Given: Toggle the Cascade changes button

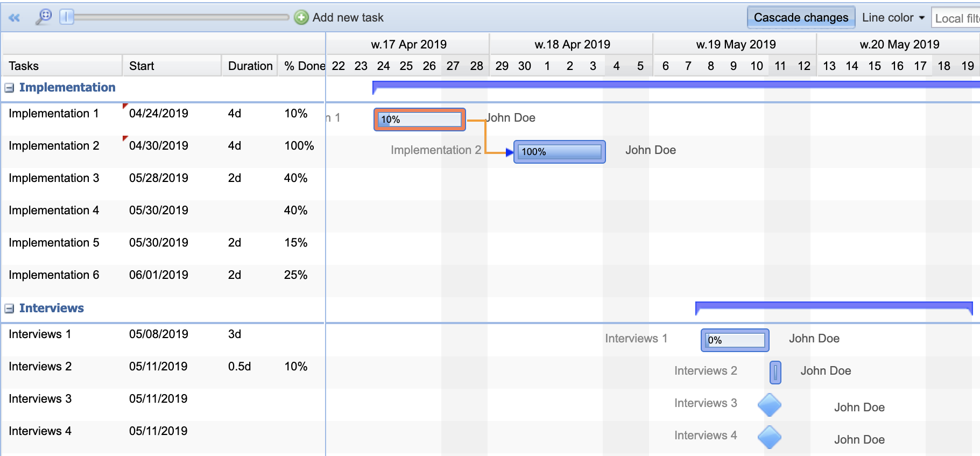Looking at the screenshot, I should (x=800, y=18).
